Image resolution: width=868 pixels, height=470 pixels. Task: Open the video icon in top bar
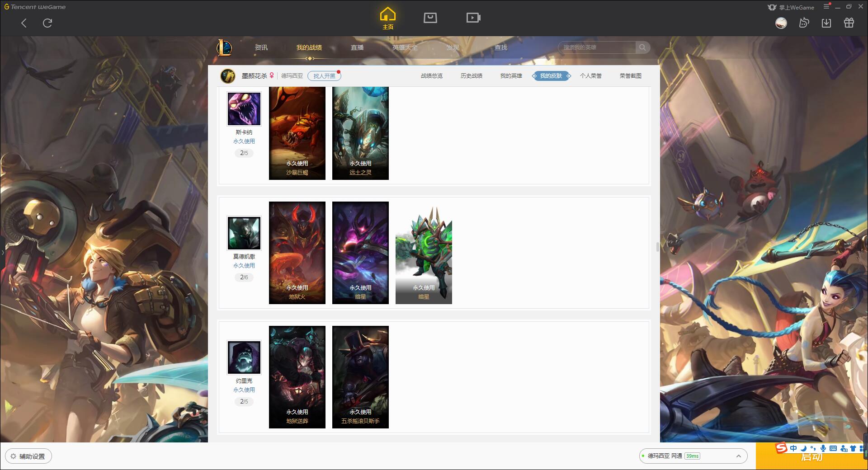click(473, 18)
